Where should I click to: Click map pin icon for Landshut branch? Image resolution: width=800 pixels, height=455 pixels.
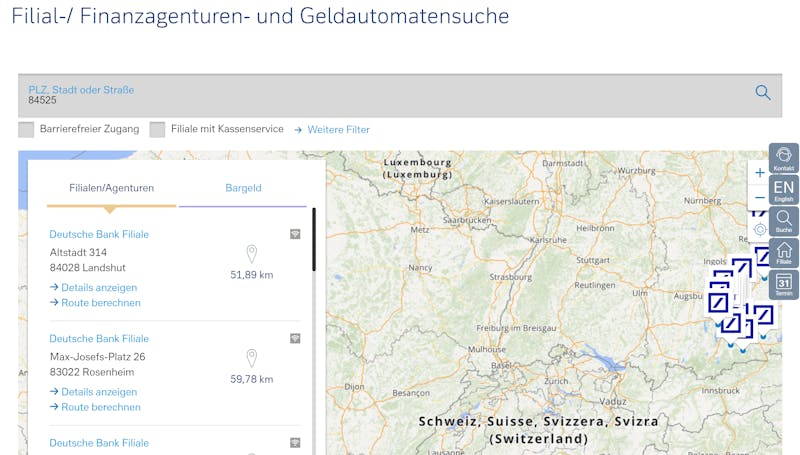pos(252,254)
